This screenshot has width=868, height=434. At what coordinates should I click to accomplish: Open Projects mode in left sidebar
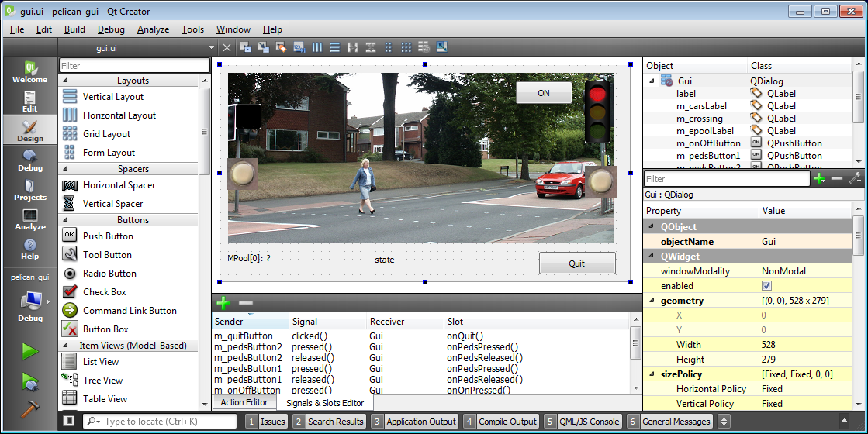pyautogui.click(x=29, y=190)
